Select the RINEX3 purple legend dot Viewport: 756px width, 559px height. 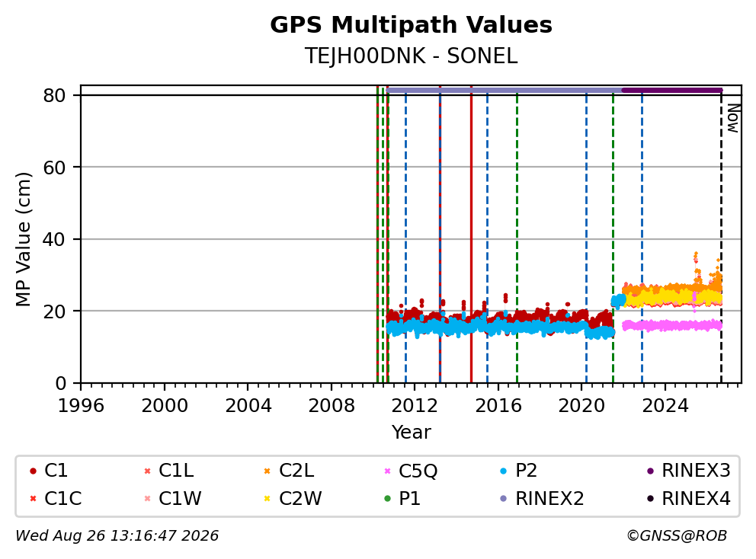tap(650, 471)
